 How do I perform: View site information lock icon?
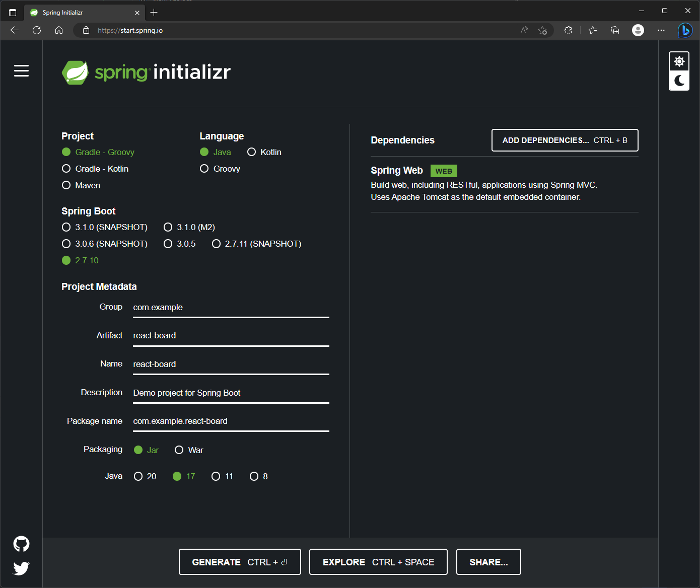pyautogui.click(x=86, y=30)
